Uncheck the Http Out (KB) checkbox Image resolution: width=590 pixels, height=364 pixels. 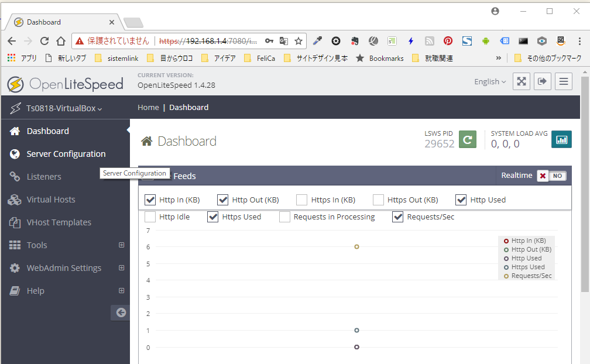(223, 200)
